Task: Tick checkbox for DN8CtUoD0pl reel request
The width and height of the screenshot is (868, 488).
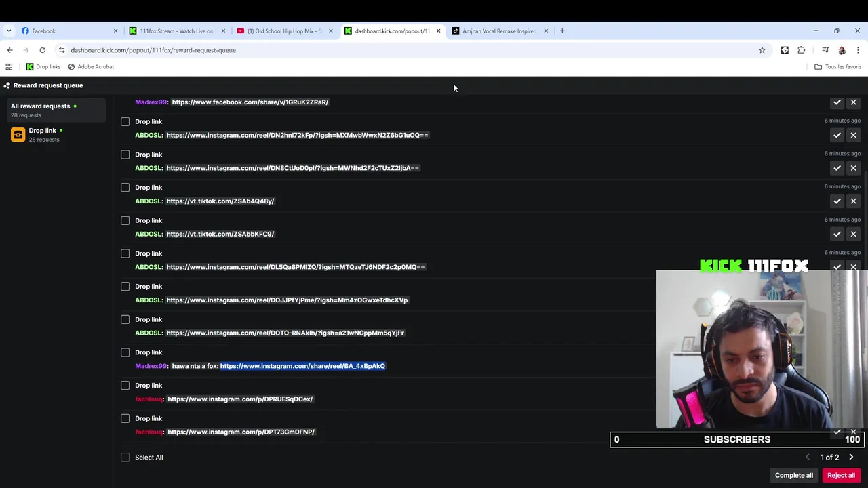Action: point(125,155)
